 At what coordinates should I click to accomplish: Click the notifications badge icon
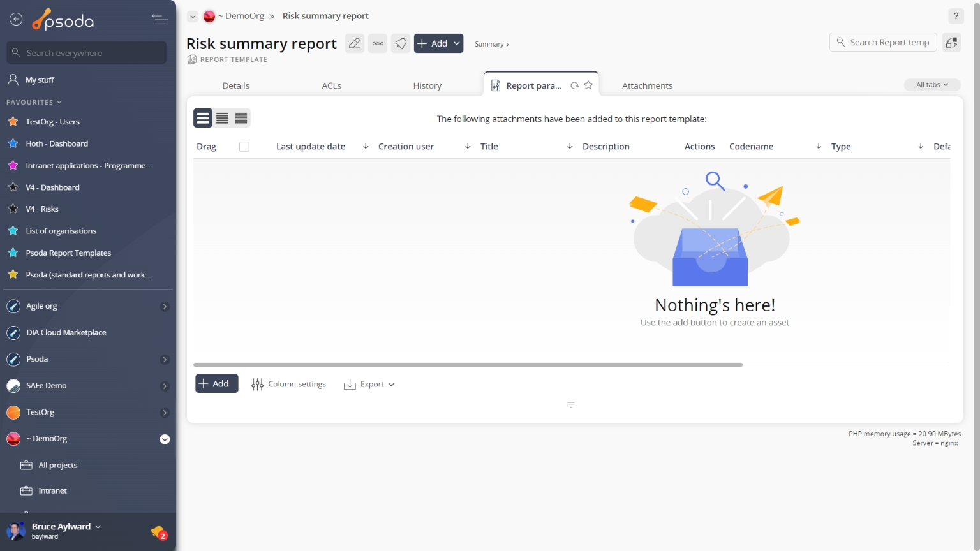coord(159,532)
